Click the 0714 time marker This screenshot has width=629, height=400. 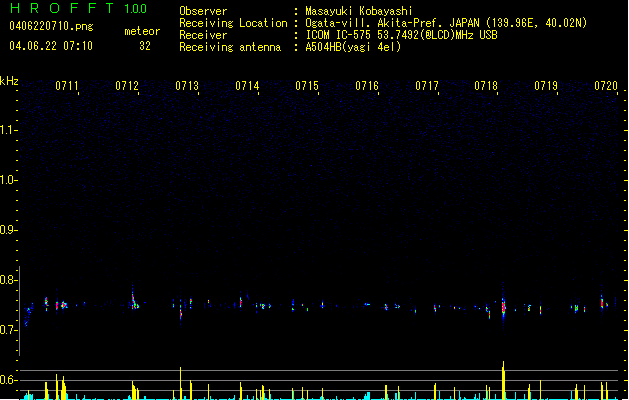(247, 86)
